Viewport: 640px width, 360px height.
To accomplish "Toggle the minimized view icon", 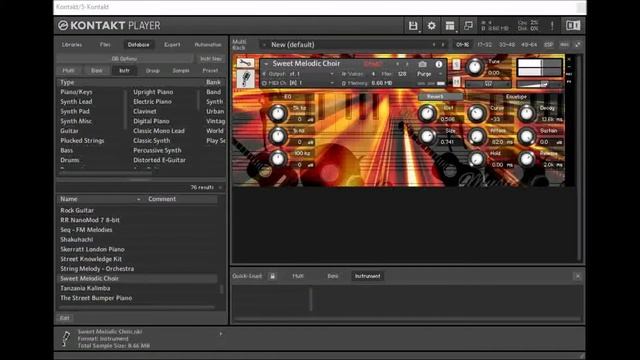I will 468,26.
